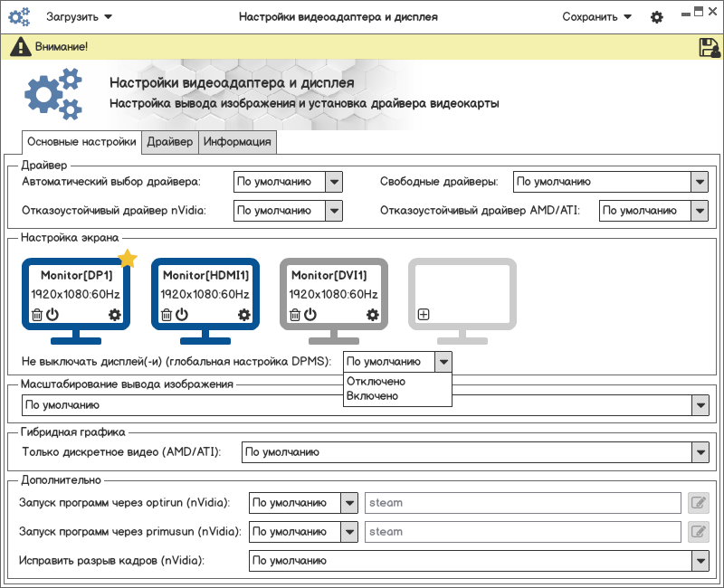
Task: Expand optirun (nVidia) mode combo box
Action: tap(303, 503)
